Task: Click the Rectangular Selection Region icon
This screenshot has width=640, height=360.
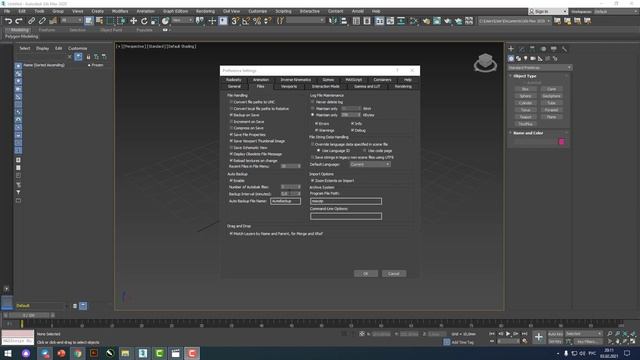Action: 111,21
